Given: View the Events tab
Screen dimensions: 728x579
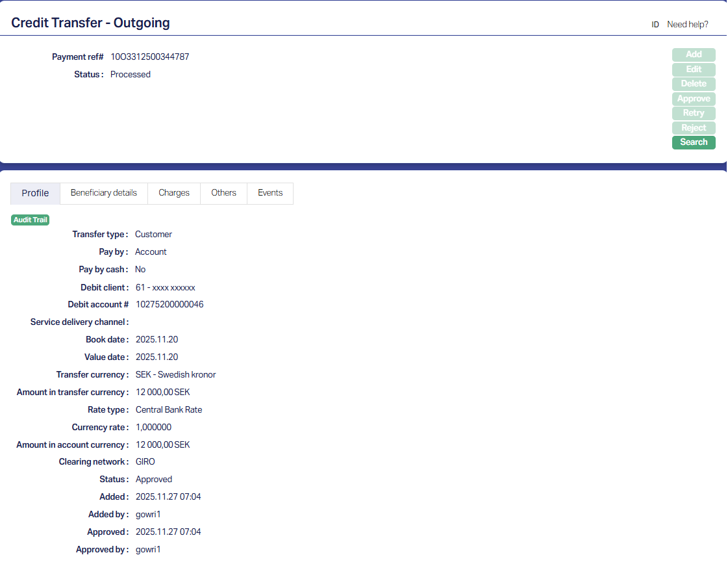Looking at the screenshot, I should pos(270,193).
